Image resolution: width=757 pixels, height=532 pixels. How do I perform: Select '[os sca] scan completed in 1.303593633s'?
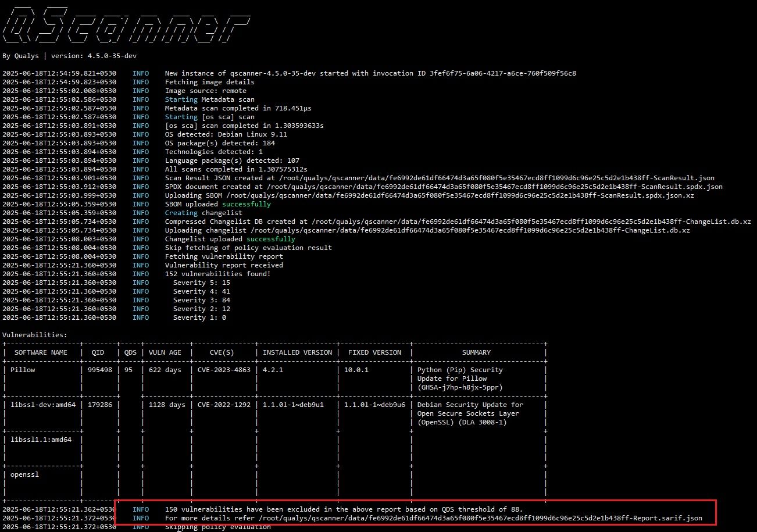[x=244, y=126]
